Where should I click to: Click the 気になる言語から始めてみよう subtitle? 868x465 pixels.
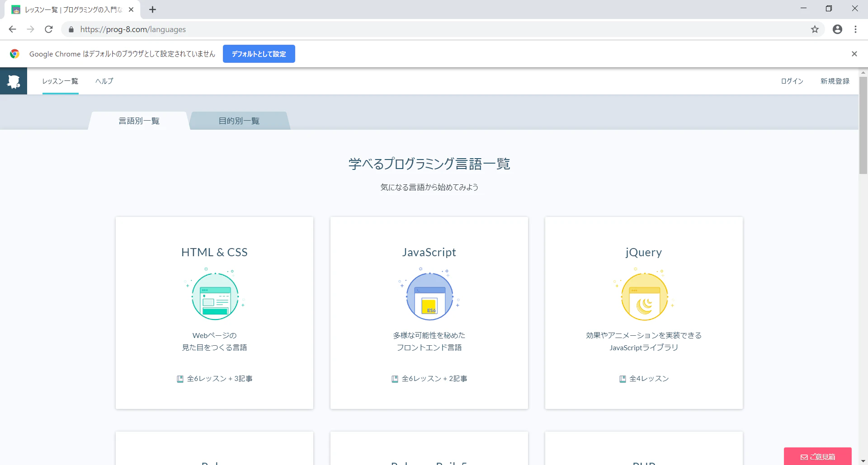(x=429, y=187)
